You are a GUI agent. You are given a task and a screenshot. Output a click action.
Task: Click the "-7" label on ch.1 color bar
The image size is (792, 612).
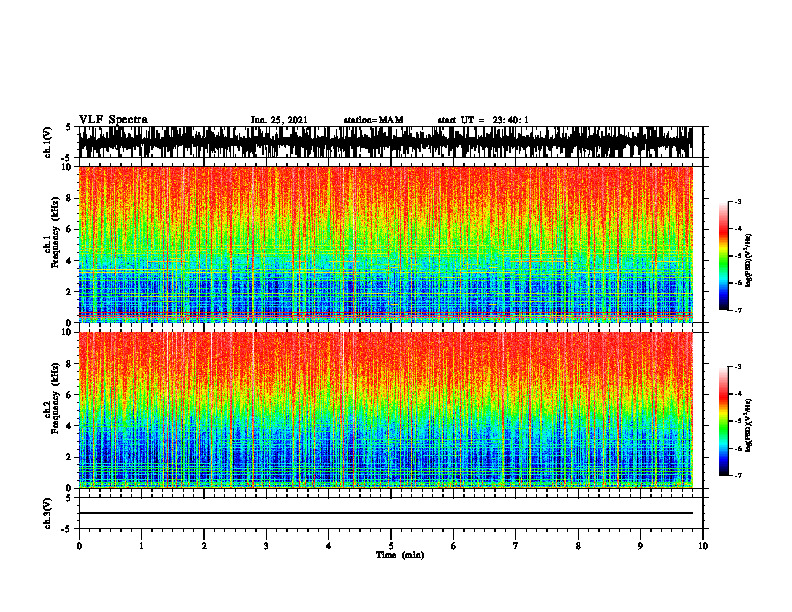[x=738, y=310]
